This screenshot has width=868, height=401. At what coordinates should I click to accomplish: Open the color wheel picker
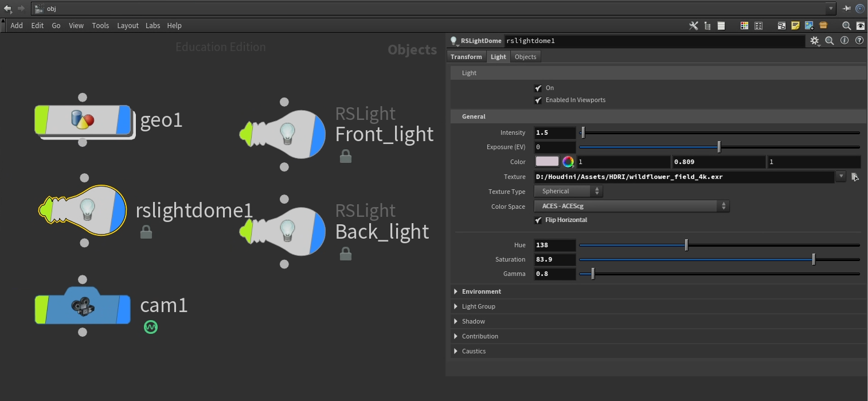[x=568, y=162]
